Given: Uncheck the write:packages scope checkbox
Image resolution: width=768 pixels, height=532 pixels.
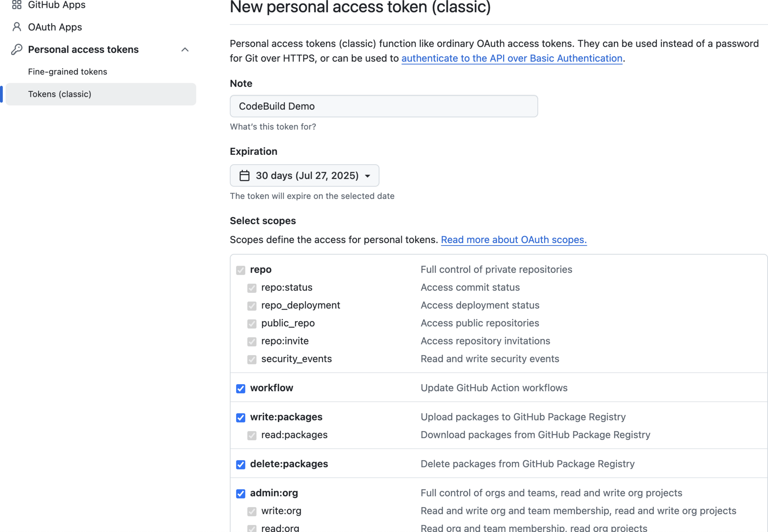Looking at the screenshot, I should pyautogui.click(x=240, y=418).
